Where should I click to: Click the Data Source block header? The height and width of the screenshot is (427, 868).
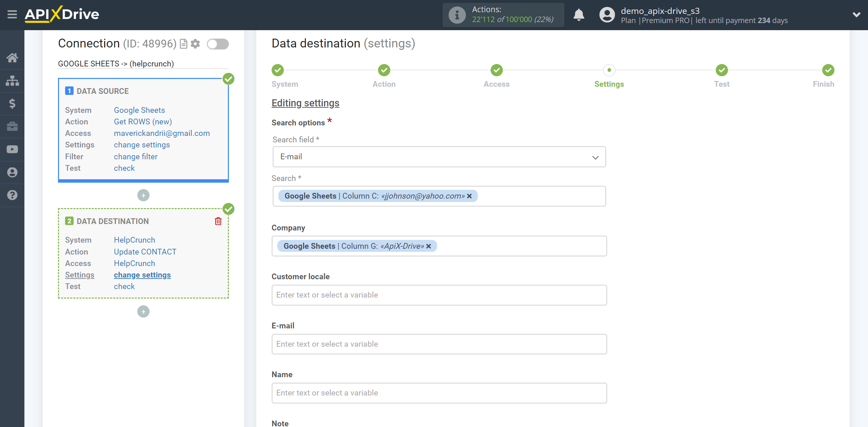coord(102,91)
